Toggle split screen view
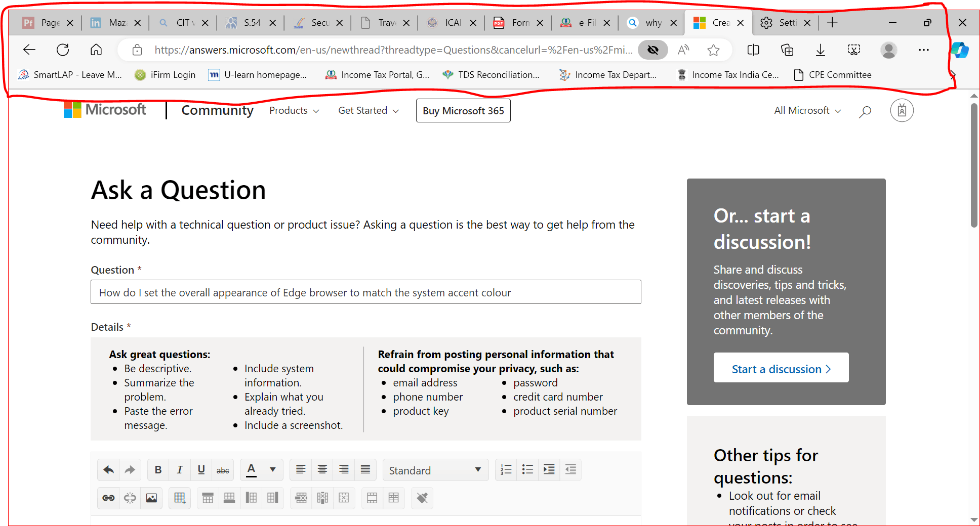 click(x=753, y=50)
